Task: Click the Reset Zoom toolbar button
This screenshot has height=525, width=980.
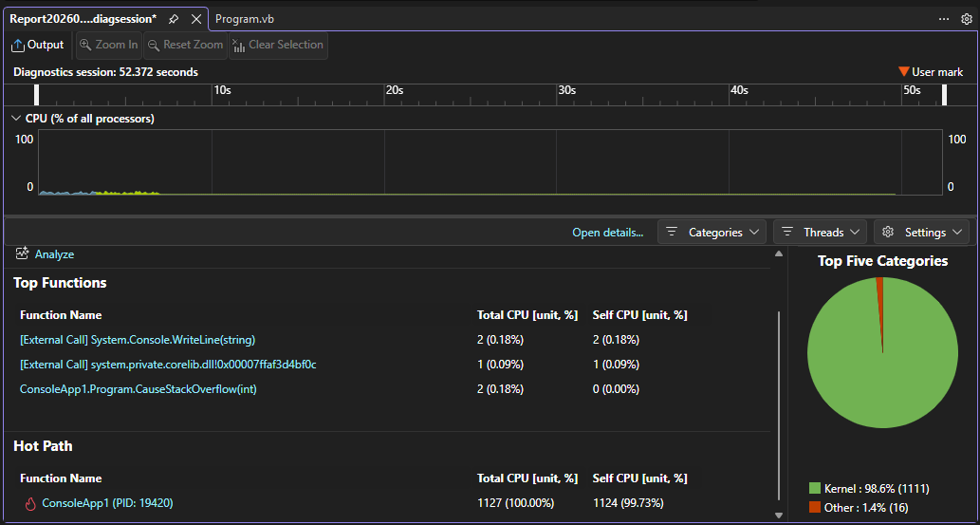Action: (x=185, y=45)
